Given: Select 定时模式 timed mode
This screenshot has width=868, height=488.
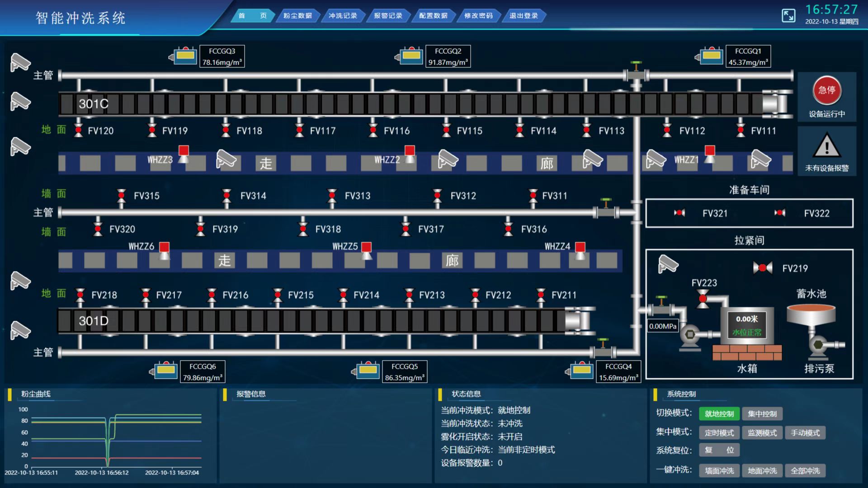Looking at the screenshot, I should (x=719, y=433).
